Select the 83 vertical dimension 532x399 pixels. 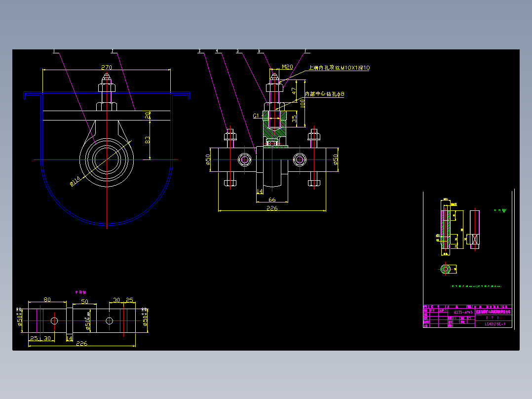point(147,140)
